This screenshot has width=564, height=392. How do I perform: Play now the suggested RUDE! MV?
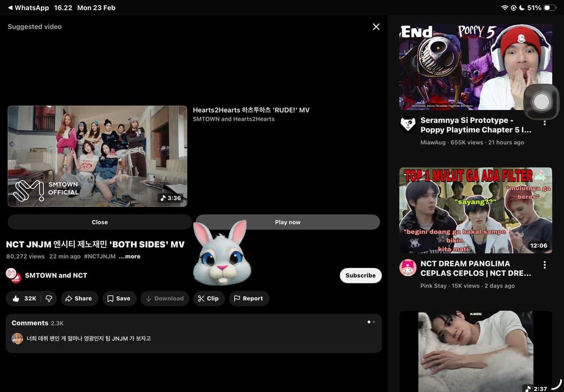pyautogui.click(x=288, y=222)
